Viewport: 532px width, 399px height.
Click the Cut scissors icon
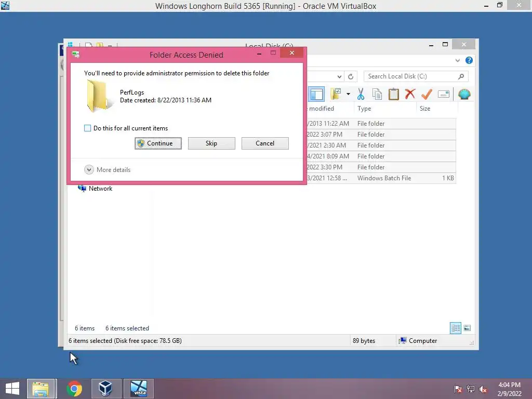pyautogui.click(x=361, y=95)
